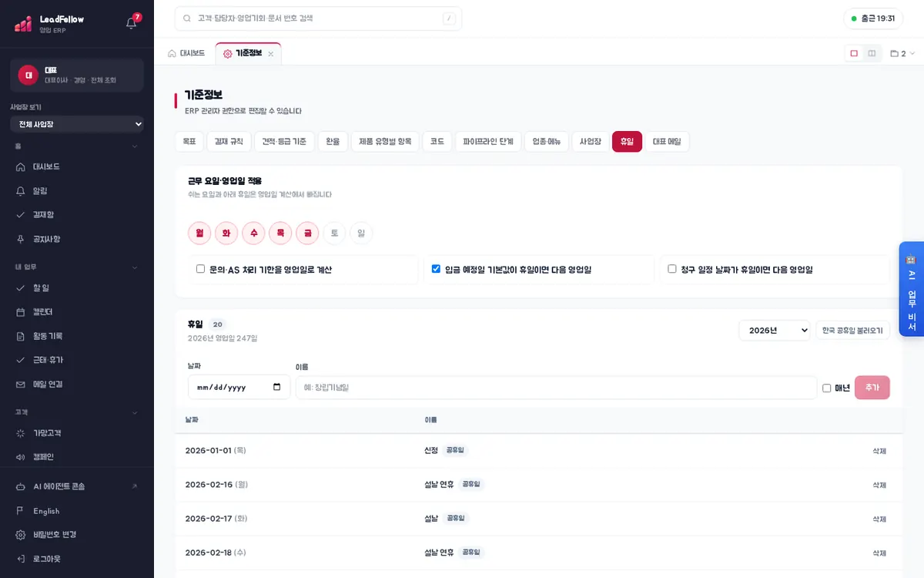The image size is (924, 578).
Task: Open the AI 업무 비서 side panel
Action: pos(912,290)
